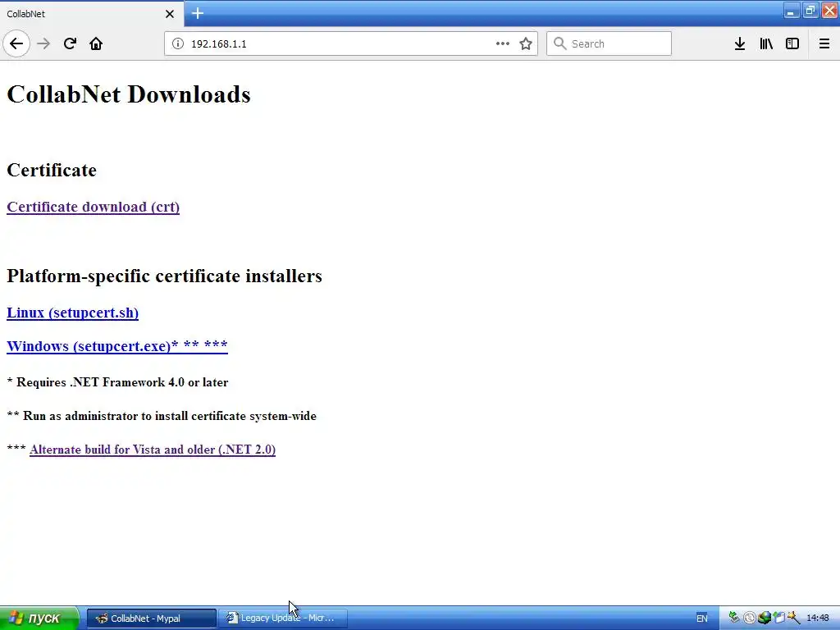The width and height of the screenshot is (840, 630).
Task: Click the star wand tray icon
Action: point(793,618)
